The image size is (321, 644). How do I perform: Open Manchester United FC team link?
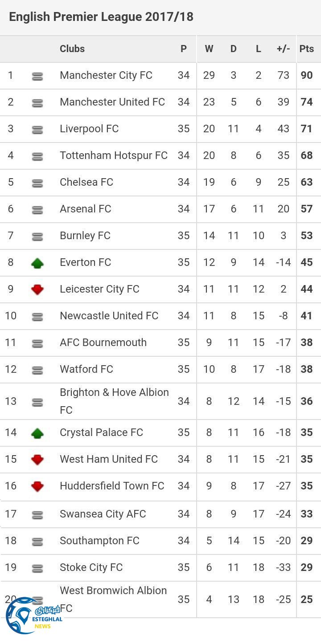click(x=112, y=102)
